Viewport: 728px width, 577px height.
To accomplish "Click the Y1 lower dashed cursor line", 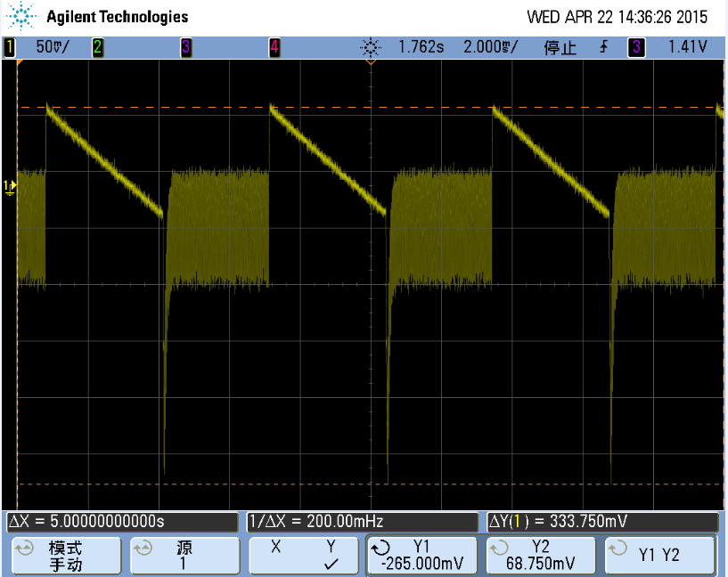I will (371, 484).
